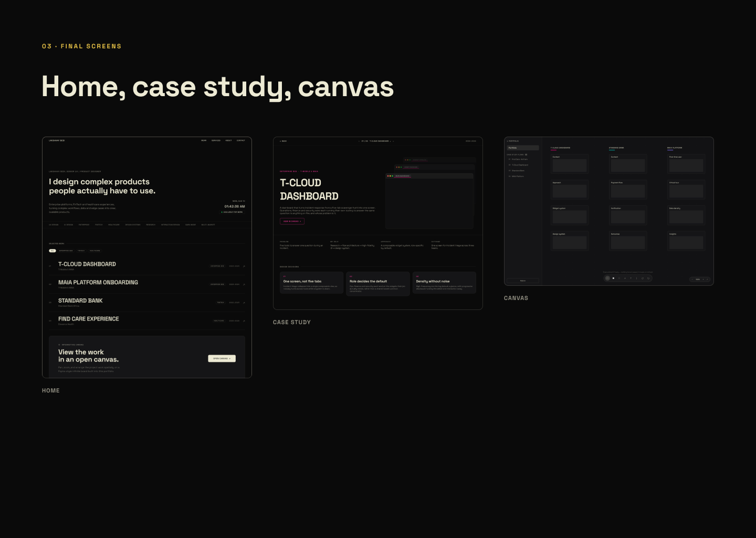Select the arrow tool in Canvas toolbar
The width and height of the screenshot is (756, 538).
pos(625,278)
